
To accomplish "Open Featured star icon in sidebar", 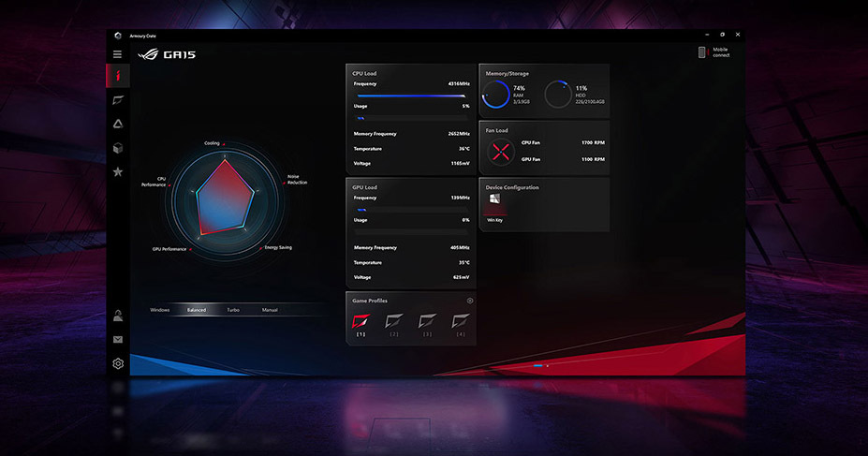I will (x=118, y=172).
